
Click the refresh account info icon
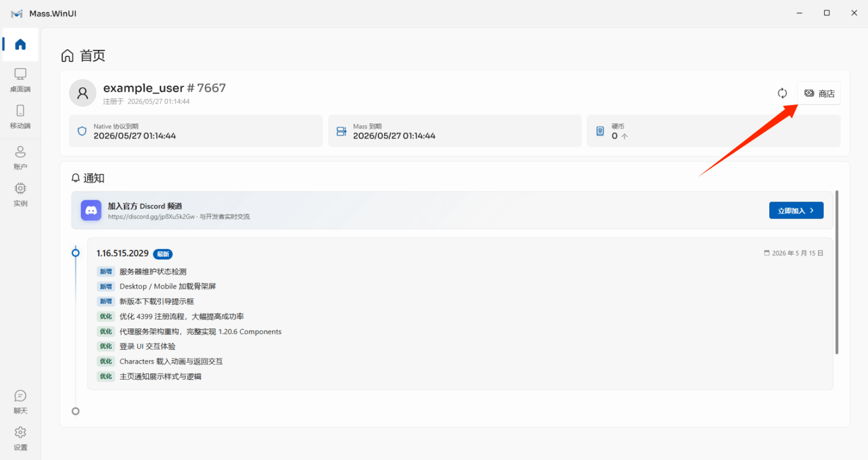782,93
